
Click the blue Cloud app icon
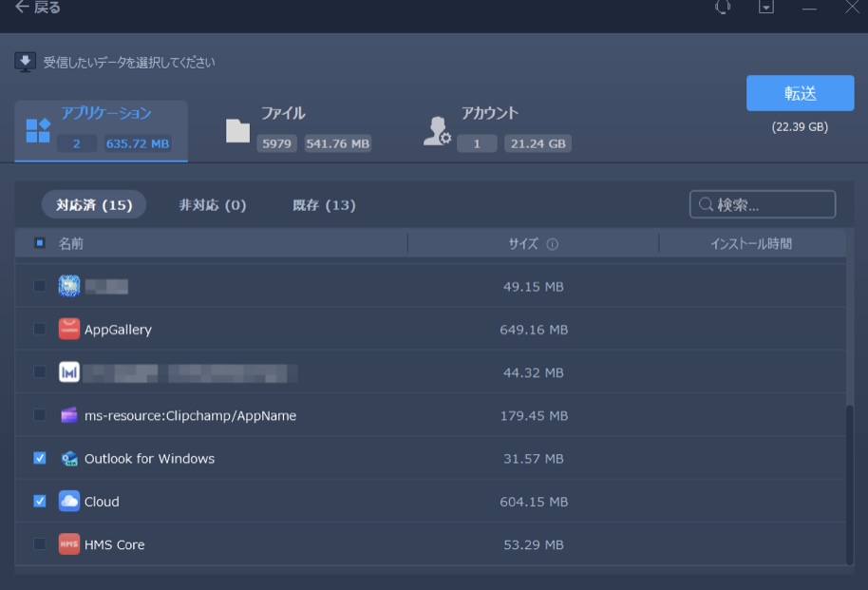[x=68, y=502]
